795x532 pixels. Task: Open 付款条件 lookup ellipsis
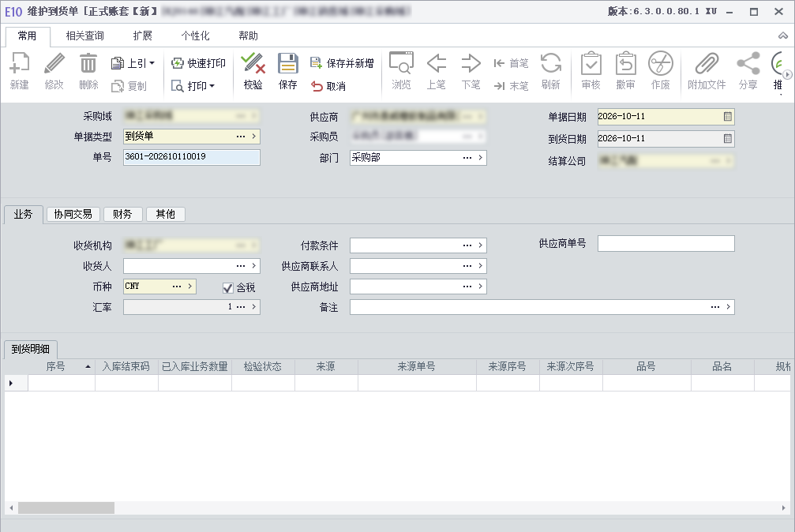click(467, 245)
